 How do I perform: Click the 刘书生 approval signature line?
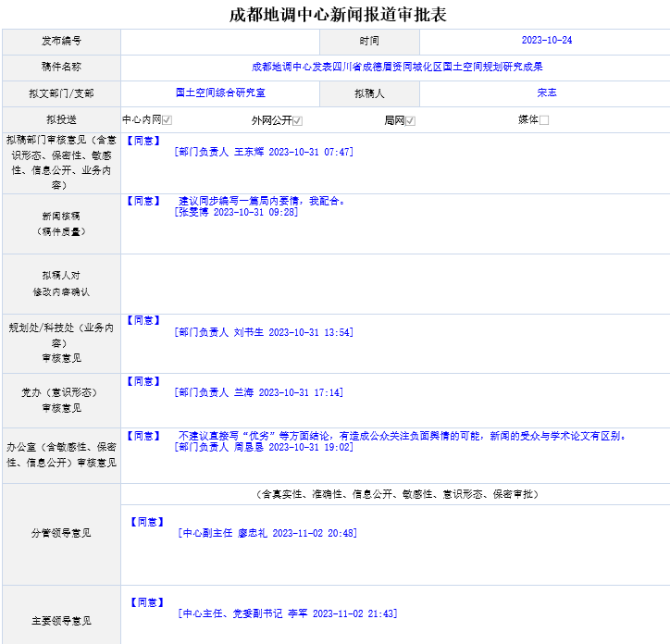(x=263, y=332)
